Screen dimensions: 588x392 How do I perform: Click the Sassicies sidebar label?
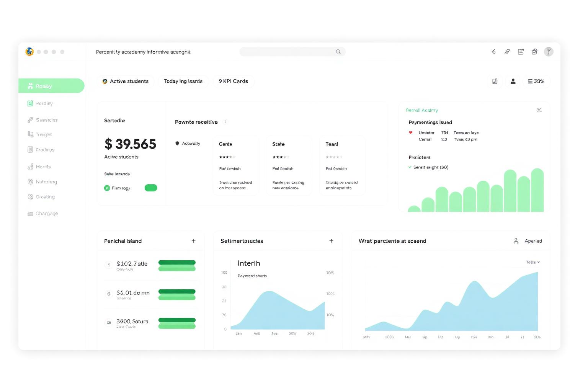[47, 120]
